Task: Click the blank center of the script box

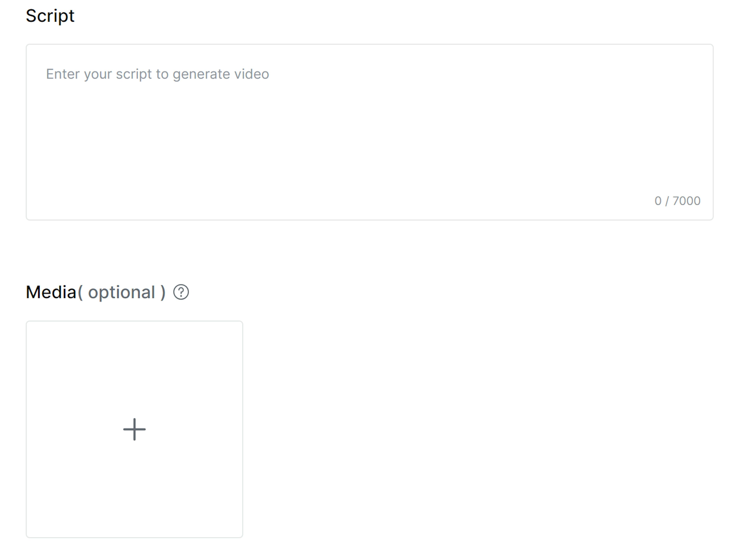Action: coord(369,136)
